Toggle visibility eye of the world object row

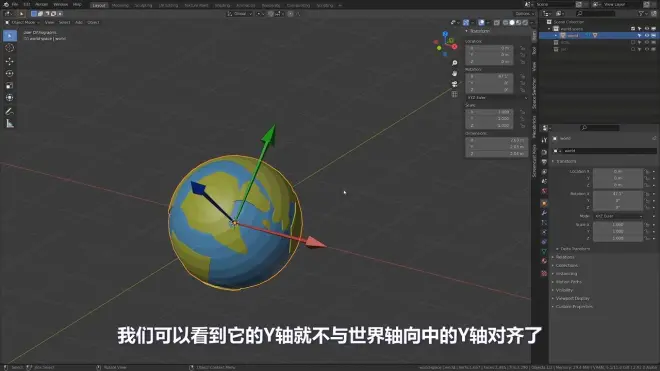pyautogui.click(x=647, y=36)
